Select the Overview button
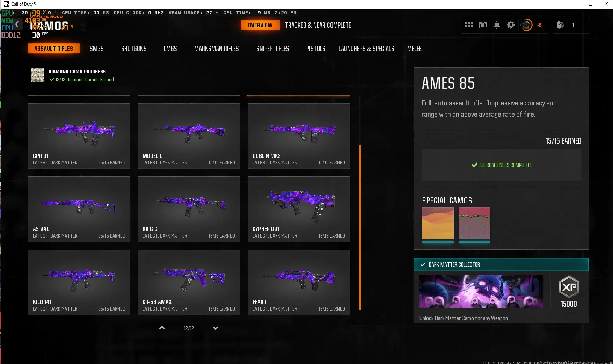 [x=260, y=25]
